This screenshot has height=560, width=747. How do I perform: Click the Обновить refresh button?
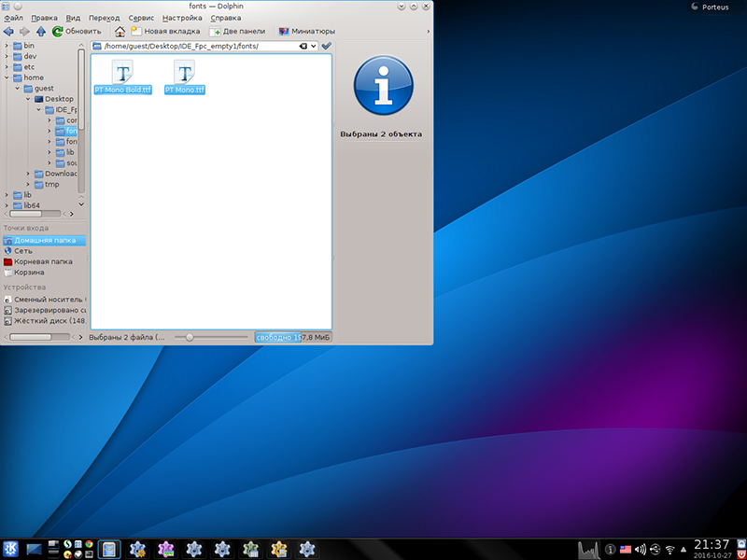[77, 32]
